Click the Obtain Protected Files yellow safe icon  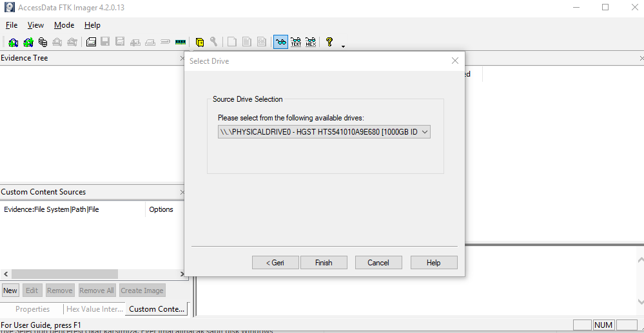coord(200,41)
